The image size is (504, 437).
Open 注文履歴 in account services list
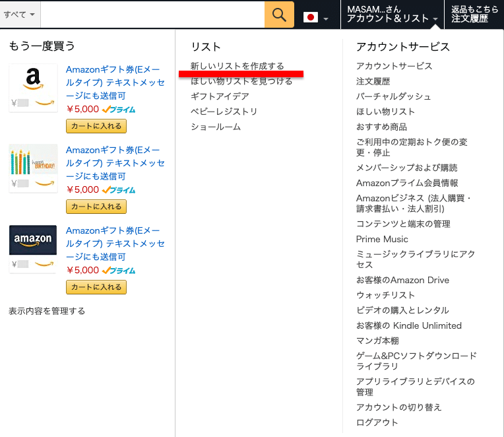point(373,81)
